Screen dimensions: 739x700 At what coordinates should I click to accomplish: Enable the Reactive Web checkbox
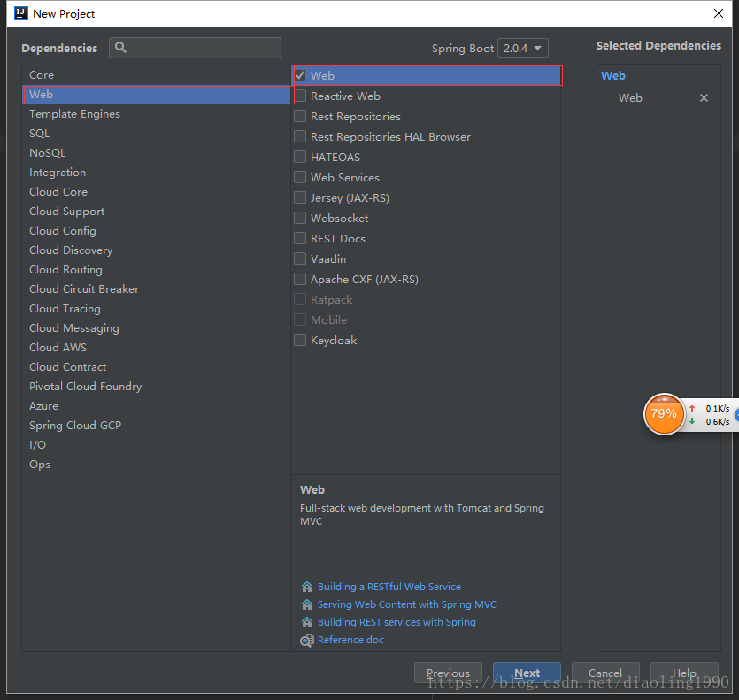(300, 96)
